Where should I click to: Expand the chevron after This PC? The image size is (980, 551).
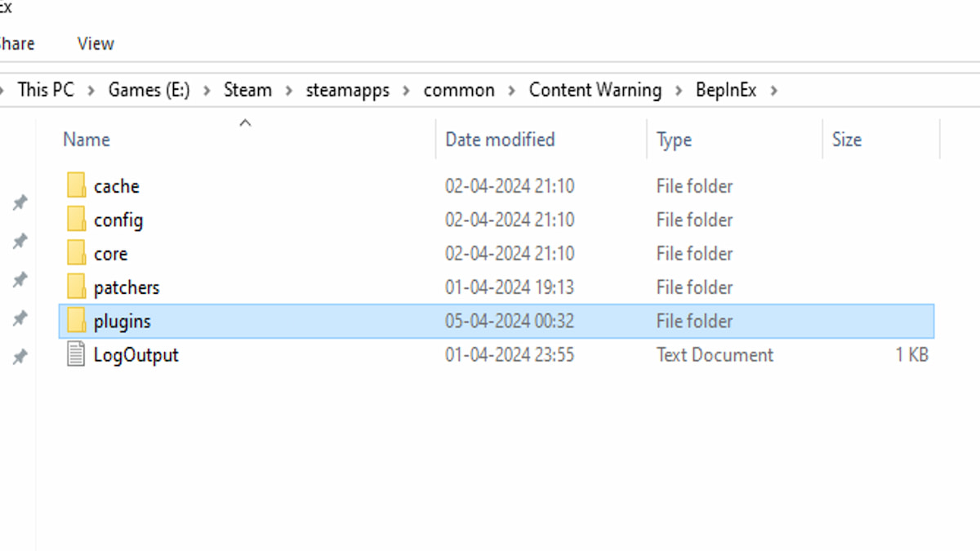click(91, 90)
